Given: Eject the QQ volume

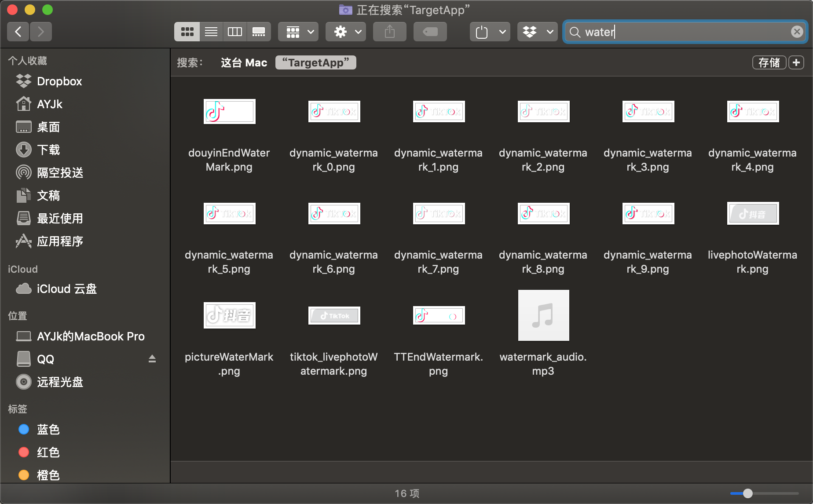Looking at the screenshot, I should [152, 359].
